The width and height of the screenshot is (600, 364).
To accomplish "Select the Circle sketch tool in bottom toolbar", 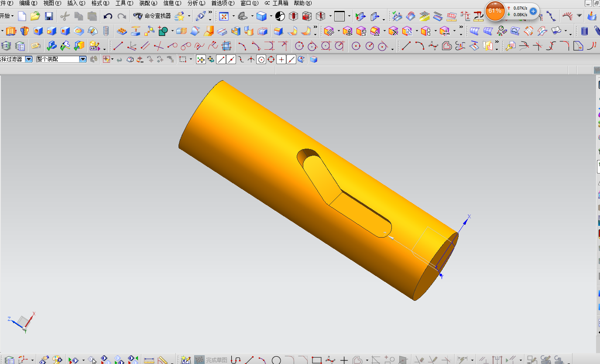I will tap(276, 360).
